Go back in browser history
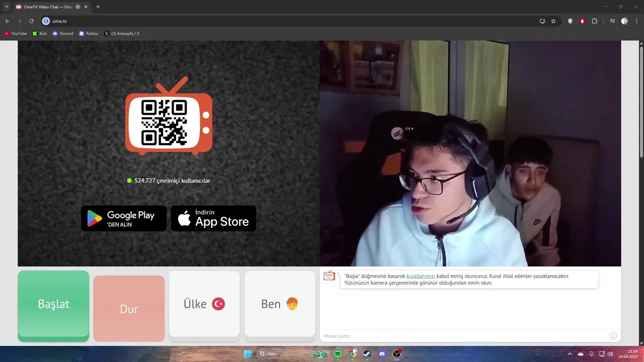The width and height of the screenshot is (644, 362). [7, 21]
